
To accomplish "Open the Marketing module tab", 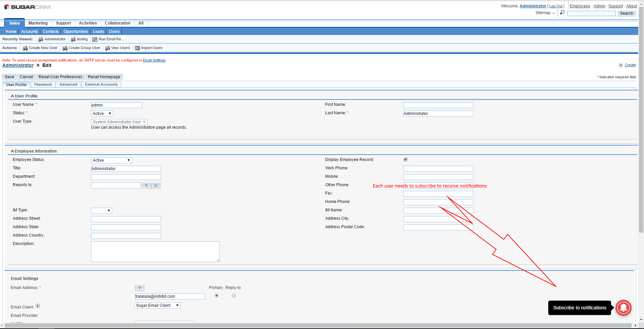I will (38, 23).
